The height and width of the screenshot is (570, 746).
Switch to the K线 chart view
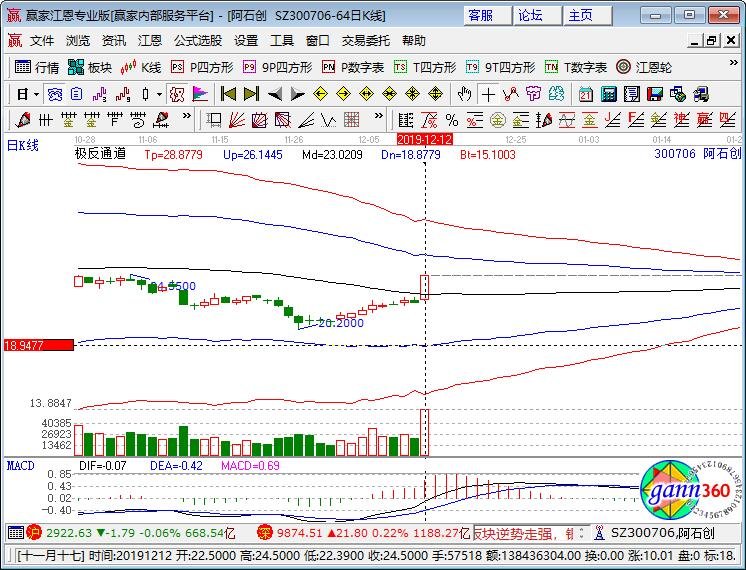tap(141, 68)
